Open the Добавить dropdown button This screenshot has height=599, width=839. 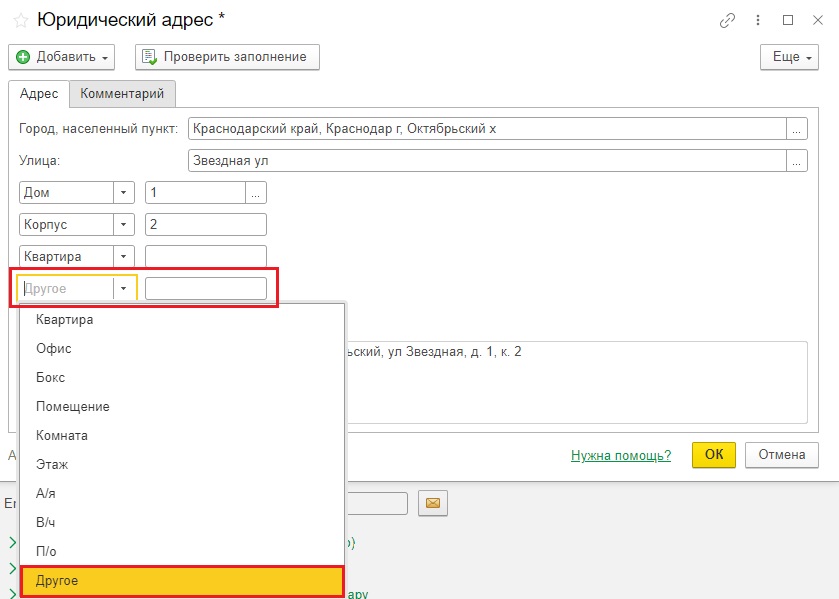62,57
